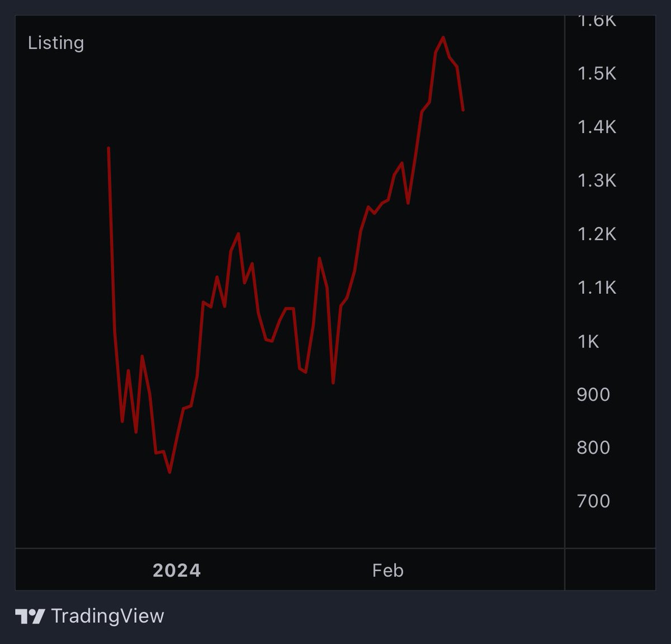Select the 700 price axis label
This screenshot has width=671, height=644.
(x=593, y=501)
